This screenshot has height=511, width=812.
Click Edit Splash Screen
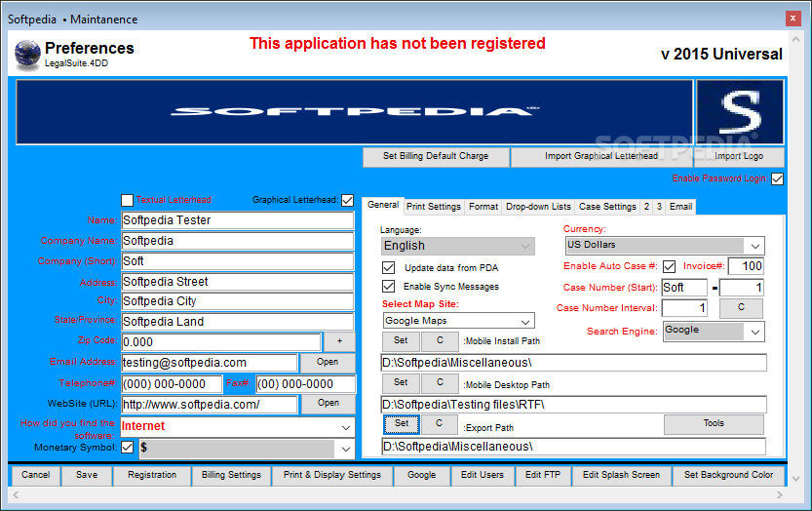[x=621, y=476]
